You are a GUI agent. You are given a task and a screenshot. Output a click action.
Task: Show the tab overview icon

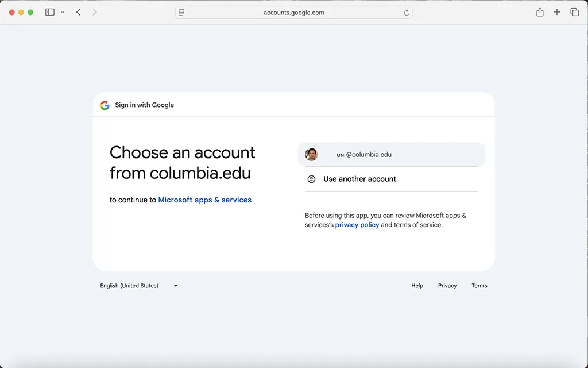click(574, 13)
